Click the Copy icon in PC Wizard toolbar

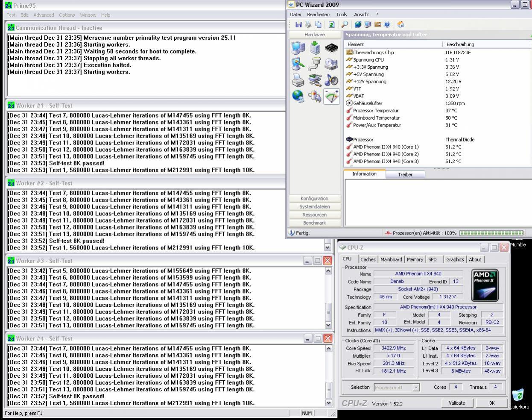click(x=318, y=24)
